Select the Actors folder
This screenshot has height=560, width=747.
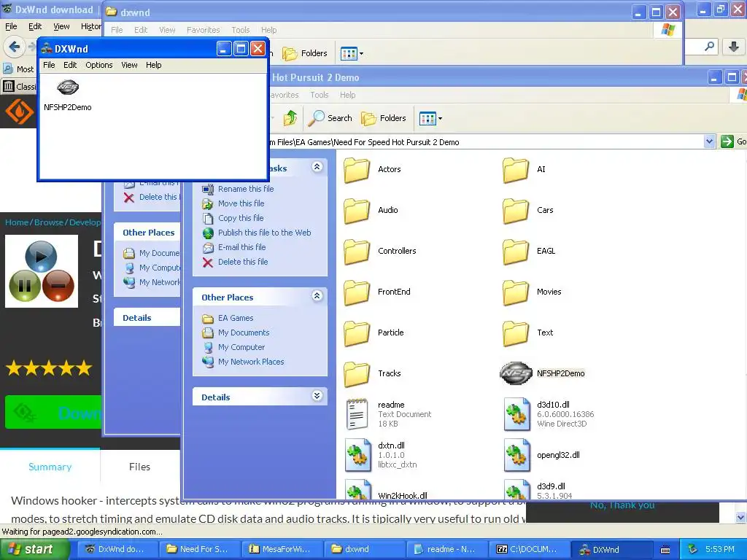click(373, 169)
